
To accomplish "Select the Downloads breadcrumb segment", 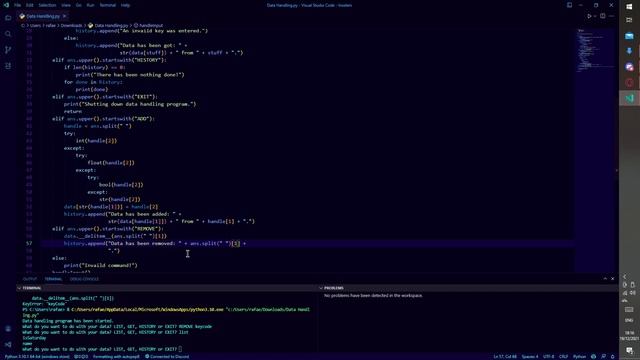I will pyautogui.click(x=71, y=25).
